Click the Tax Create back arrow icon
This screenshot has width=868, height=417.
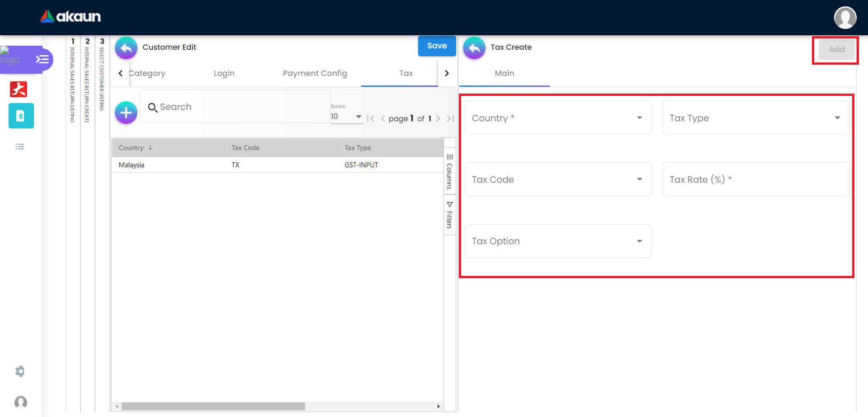pyautogui.click(x=474, y=48)
